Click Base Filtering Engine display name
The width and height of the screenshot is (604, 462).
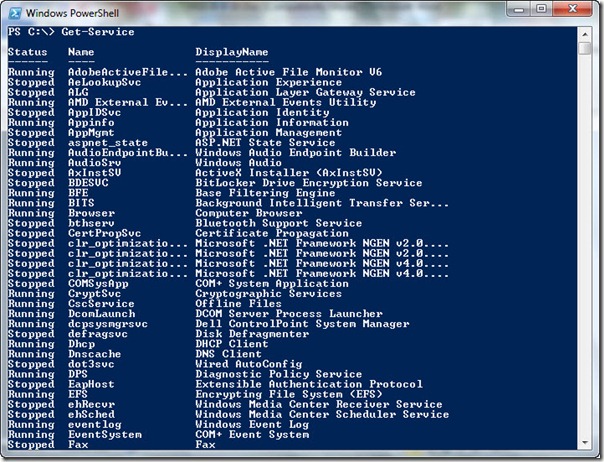click(x=265, y=193)
